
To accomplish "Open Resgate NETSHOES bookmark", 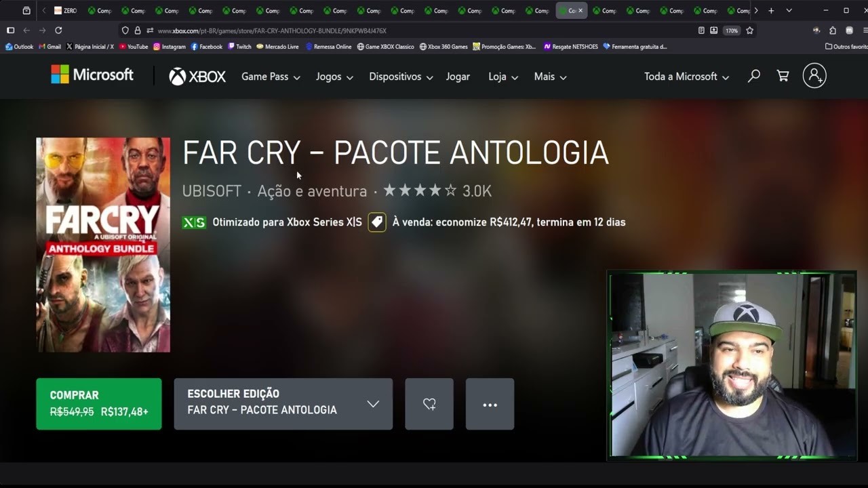I will point(571,47).
